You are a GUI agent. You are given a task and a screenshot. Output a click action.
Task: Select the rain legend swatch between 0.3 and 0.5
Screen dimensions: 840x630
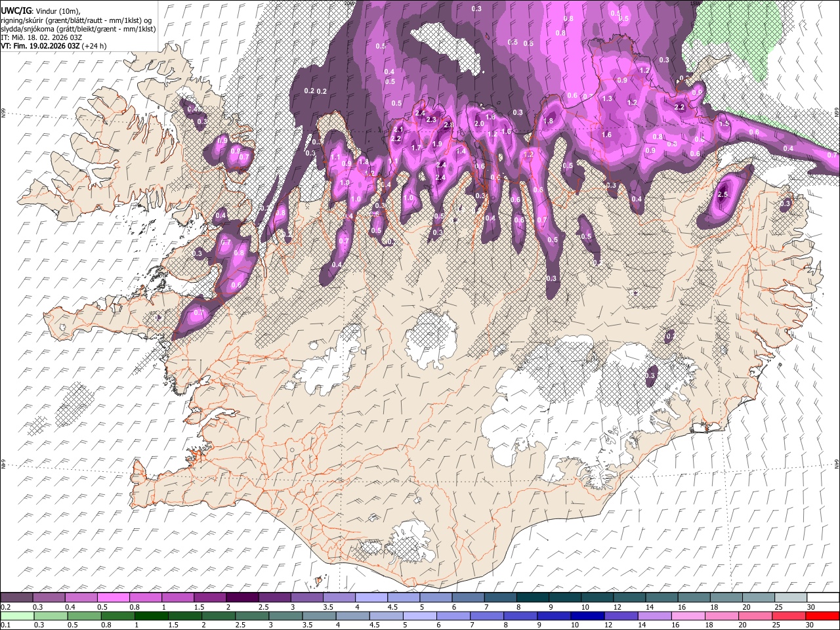point(51,616)
